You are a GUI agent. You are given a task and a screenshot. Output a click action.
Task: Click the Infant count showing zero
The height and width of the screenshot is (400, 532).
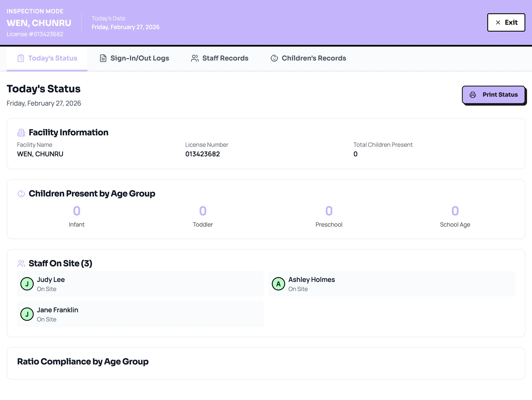coord(77,211)
